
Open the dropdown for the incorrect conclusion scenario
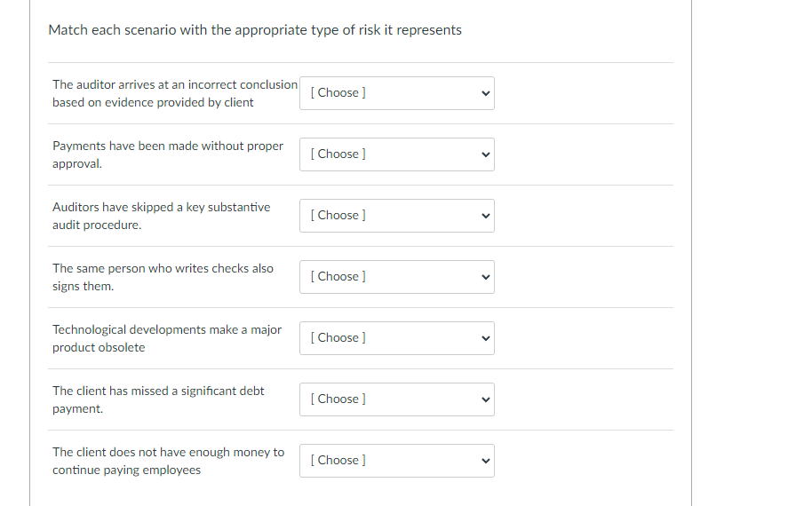point(396,93)
